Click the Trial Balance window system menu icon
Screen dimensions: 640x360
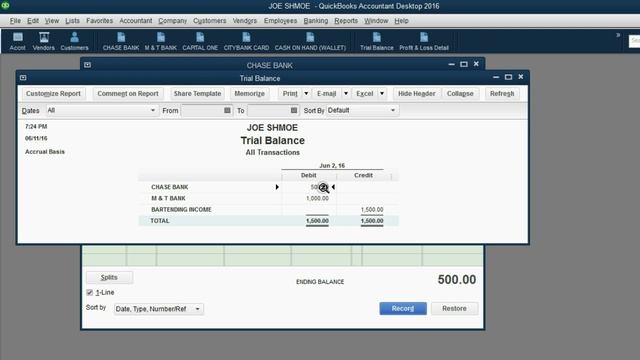tap(23, 78)
